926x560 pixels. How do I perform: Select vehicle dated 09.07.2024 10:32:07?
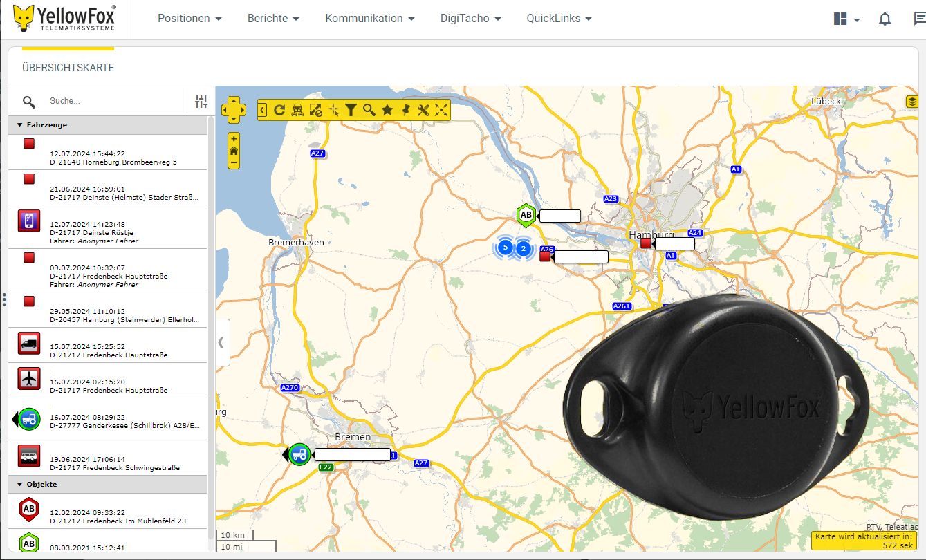pyautogui.click(x=107, y=270)
